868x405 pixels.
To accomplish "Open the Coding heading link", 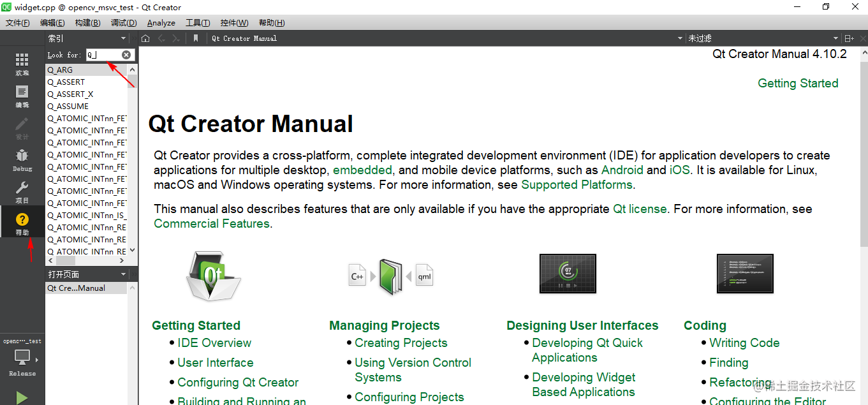I will click(x=705, y=325).
